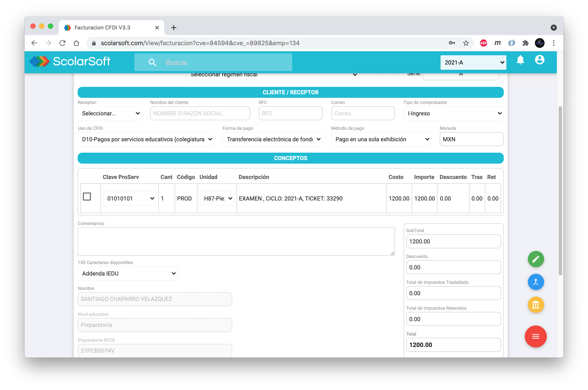Open a new browser tab

pos(174,28)
